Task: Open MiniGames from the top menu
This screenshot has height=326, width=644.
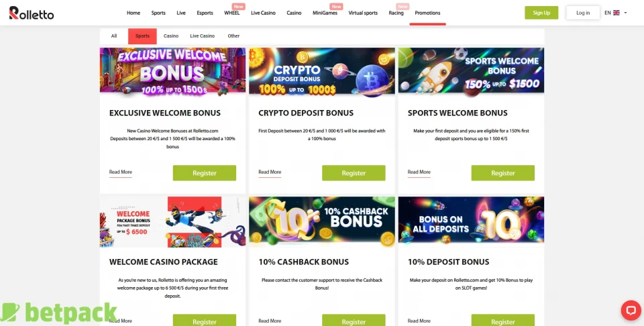Action: point(325,13)
